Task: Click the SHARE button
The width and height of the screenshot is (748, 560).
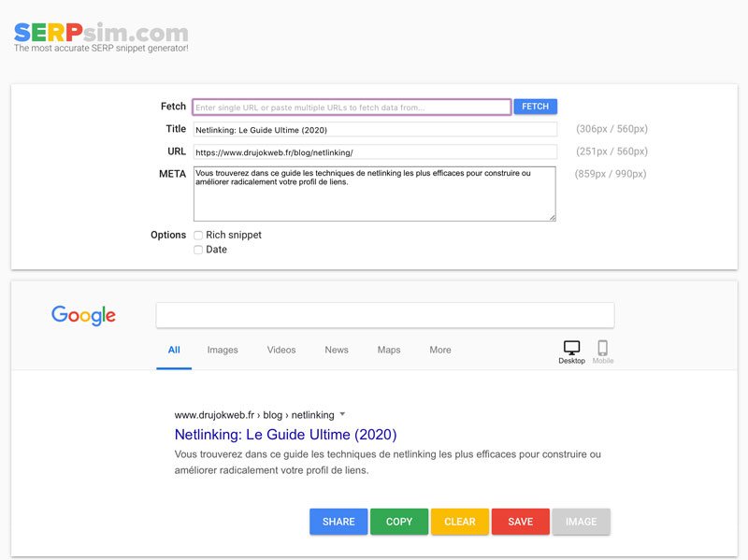Action: pos(338,522)
